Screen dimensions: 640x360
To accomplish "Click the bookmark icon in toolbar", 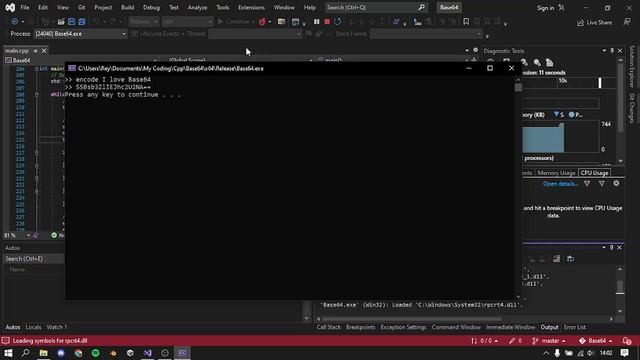I will tap(466, 22).
